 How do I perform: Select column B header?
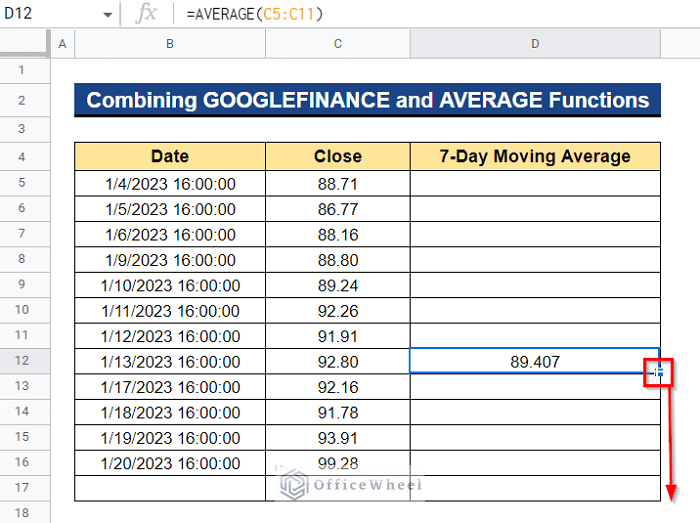pyautogui.click(x=170, y=44)
